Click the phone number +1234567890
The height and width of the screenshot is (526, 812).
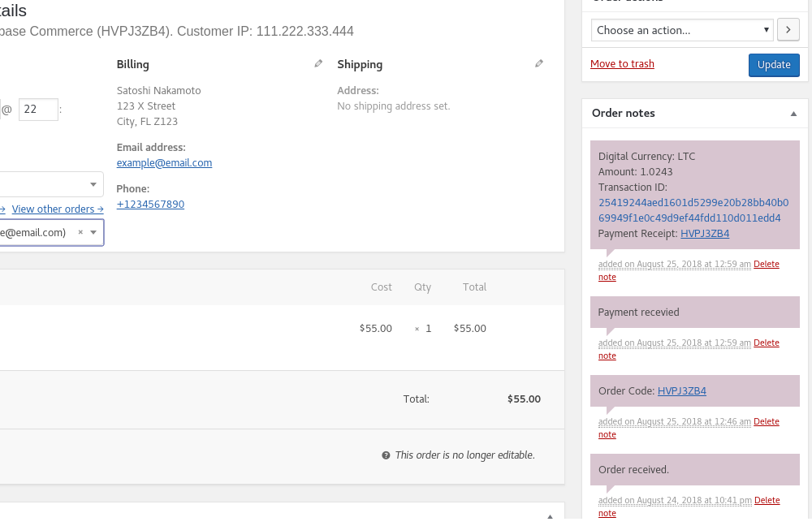pyautogui.click(x=150, y=204)
